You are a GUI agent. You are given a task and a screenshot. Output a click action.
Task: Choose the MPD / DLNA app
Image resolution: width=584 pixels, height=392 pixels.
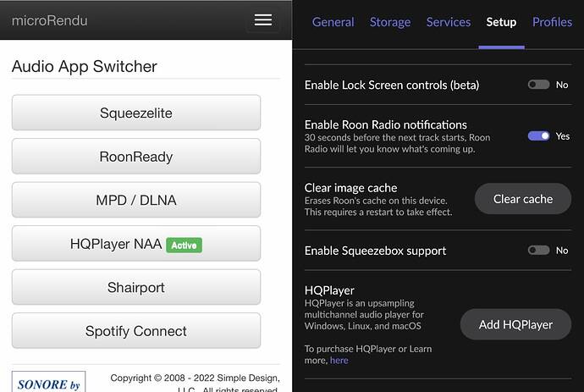(x=136, y=200)
